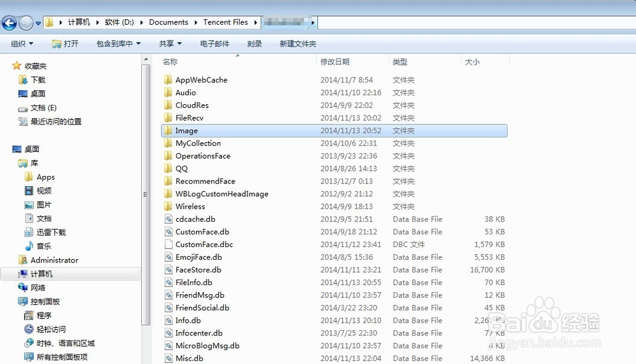Open the Tencent Files breadcrumb segment
The width and height of the screenshot is (636, 364).
tap(226, 22)
